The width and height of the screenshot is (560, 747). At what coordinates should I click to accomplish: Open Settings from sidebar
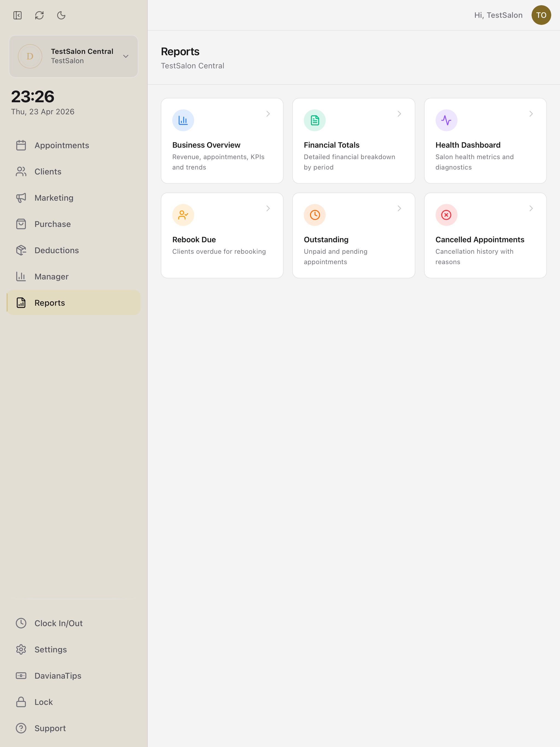click(73, 649)
